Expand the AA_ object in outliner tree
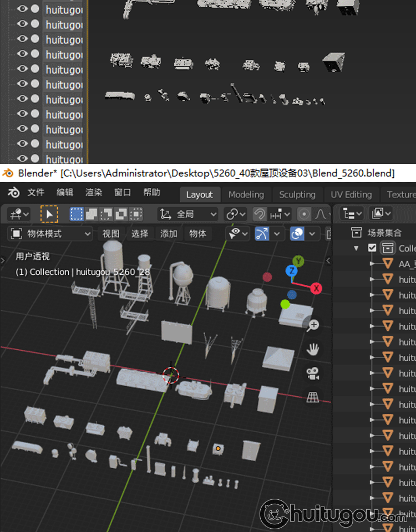This screenshot has width=416, height=532. click(x=373, y=264)
